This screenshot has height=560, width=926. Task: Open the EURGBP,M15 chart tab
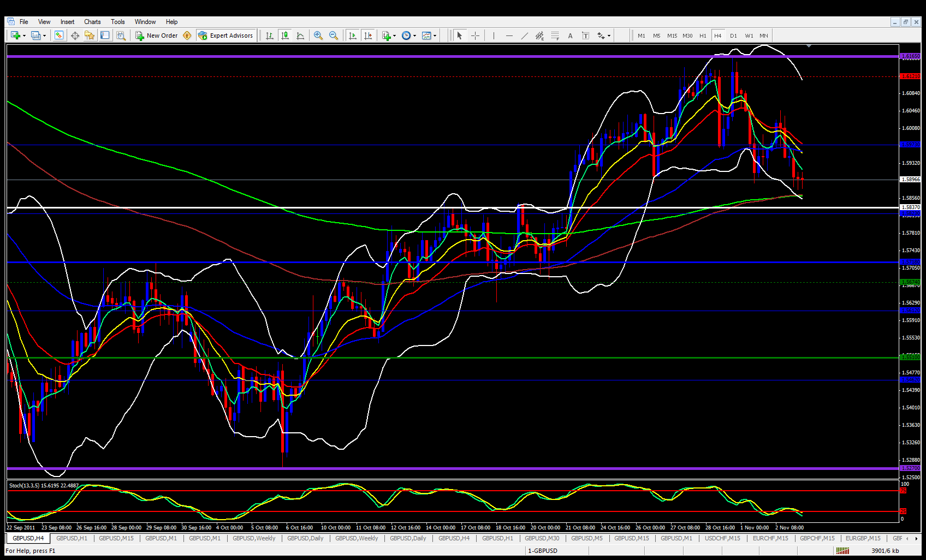point(863,538)
